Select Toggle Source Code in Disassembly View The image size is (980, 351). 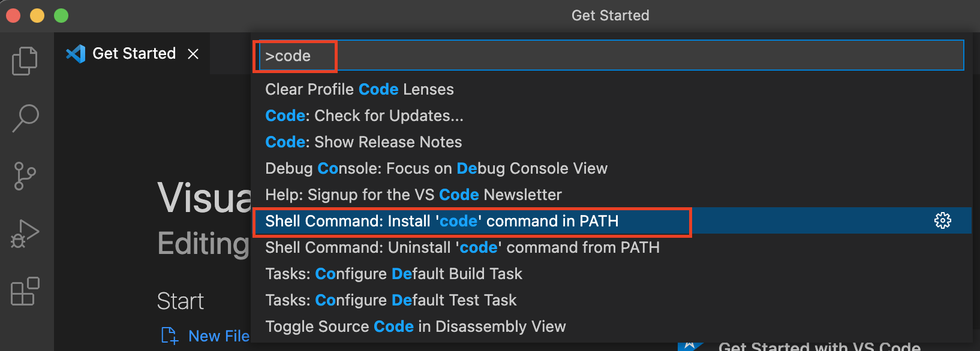coord(415,326)
